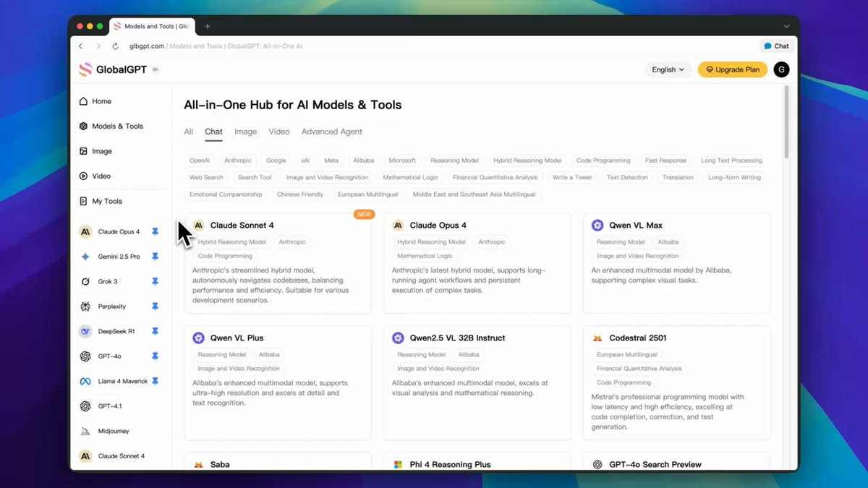Filter by the Web Search tag
This screenshot has width=868, height=488.
tap(206, 177)
